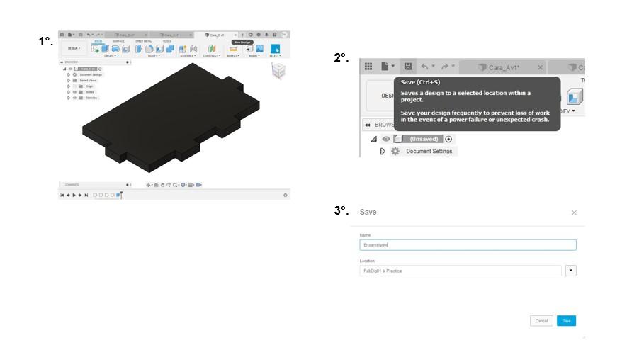Toggle the Bodies folder eye in screenshot 1
Viewport: 644px width, 362px height.
tap(75, 92)
